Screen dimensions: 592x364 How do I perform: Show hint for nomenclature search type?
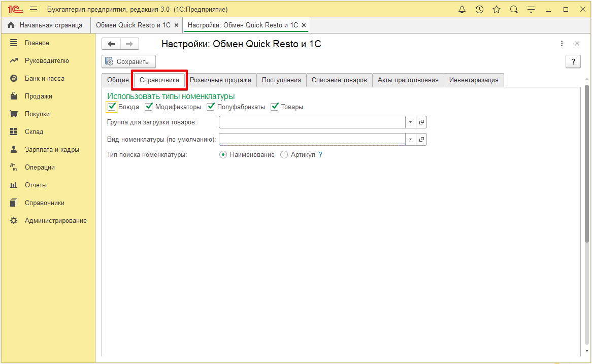click(320, 154)
